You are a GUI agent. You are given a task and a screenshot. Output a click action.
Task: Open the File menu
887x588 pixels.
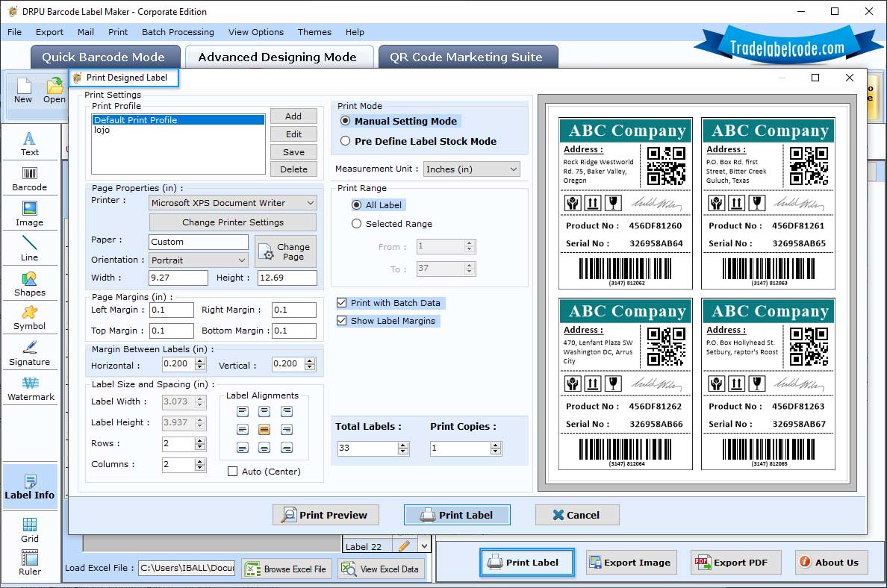(x=15, y=32)
